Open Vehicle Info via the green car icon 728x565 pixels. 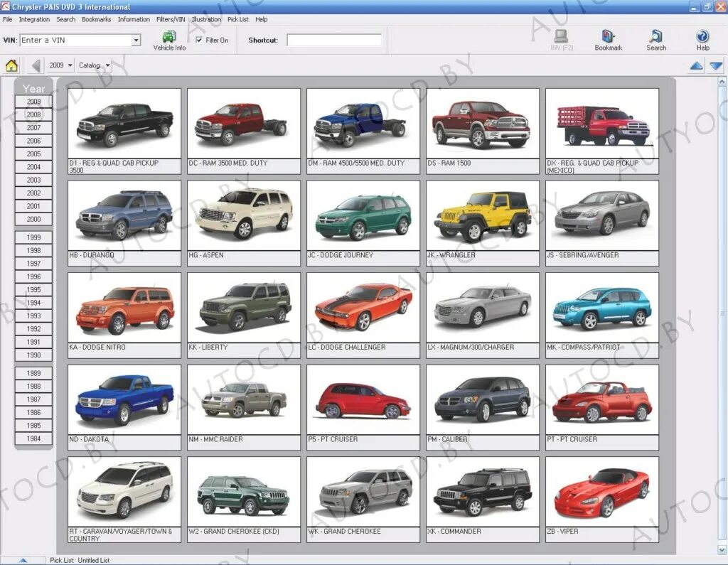click(x=169, y=36)
